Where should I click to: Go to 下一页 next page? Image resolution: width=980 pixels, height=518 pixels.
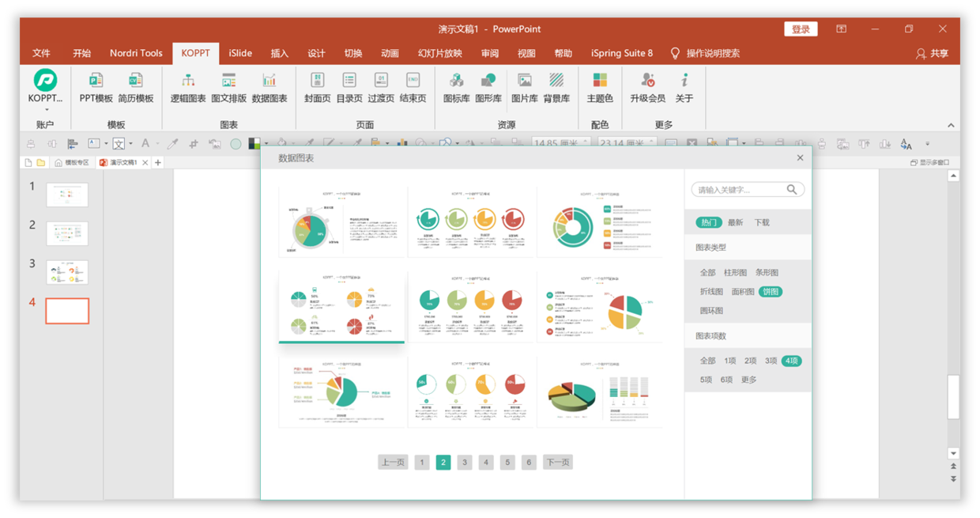click(557, 463)
